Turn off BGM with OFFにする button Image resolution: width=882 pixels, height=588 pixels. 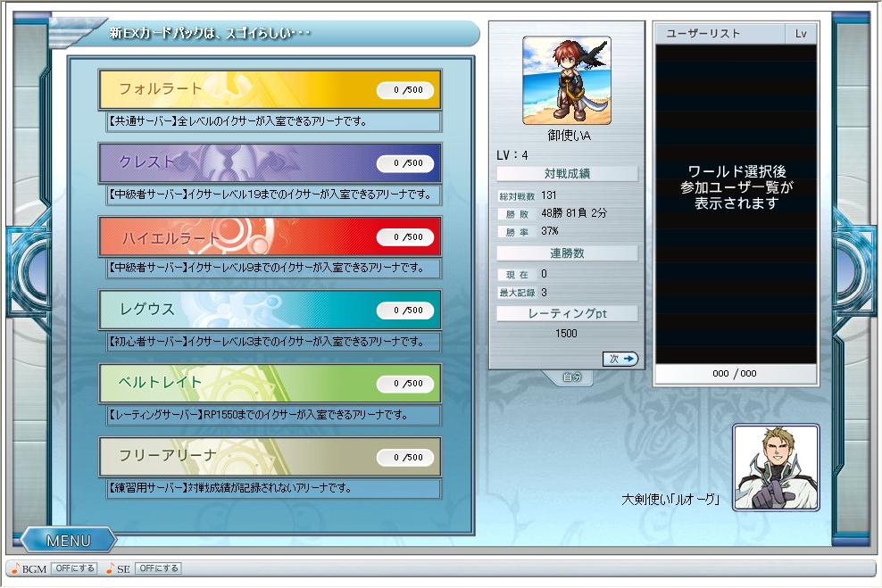tap(74, 568)
